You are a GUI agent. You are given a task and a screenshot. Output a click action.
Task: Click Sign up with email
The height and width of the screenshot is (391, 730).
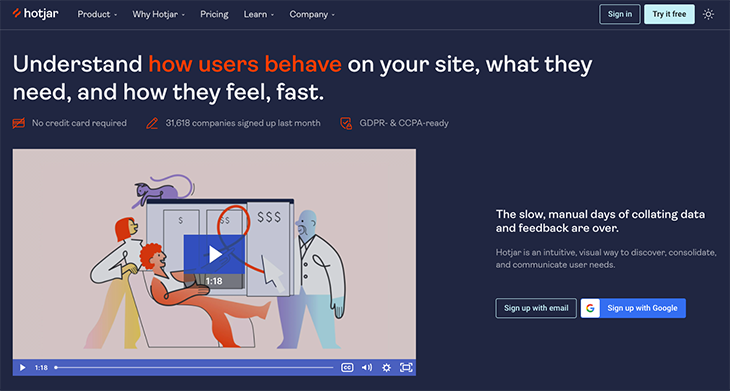pos(536,308)
